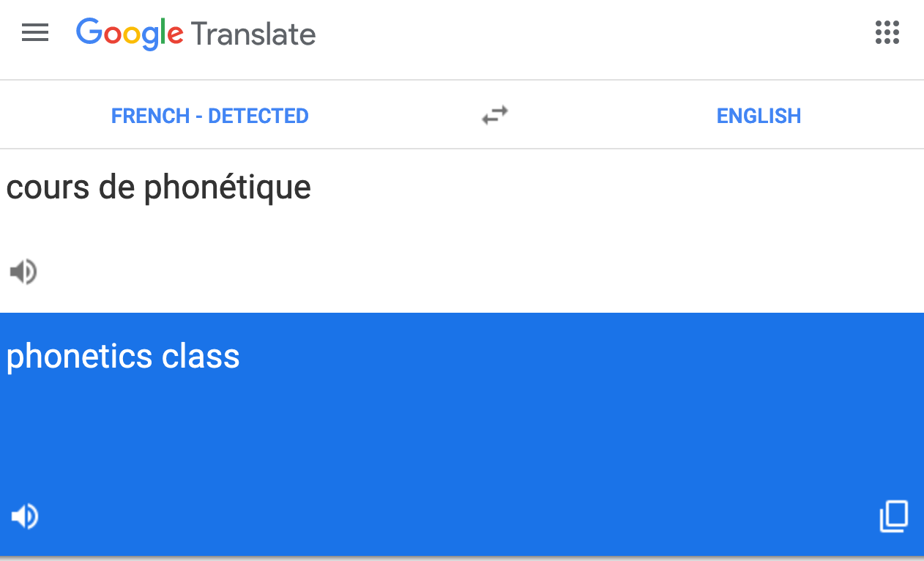Screen dimensions: 924x561
Task: Open the Google apps grid
Action: tap(887, 33)
